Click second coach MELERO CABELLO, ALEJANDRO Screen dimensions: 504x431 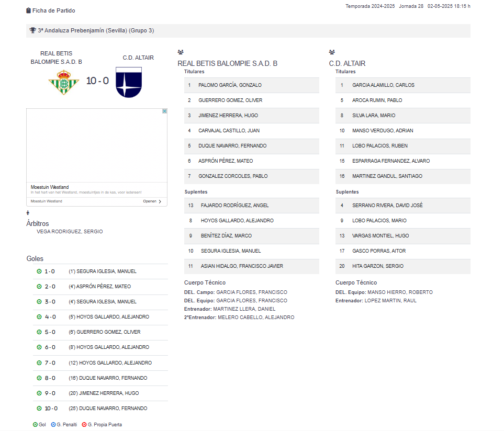[x=256, y=317]
